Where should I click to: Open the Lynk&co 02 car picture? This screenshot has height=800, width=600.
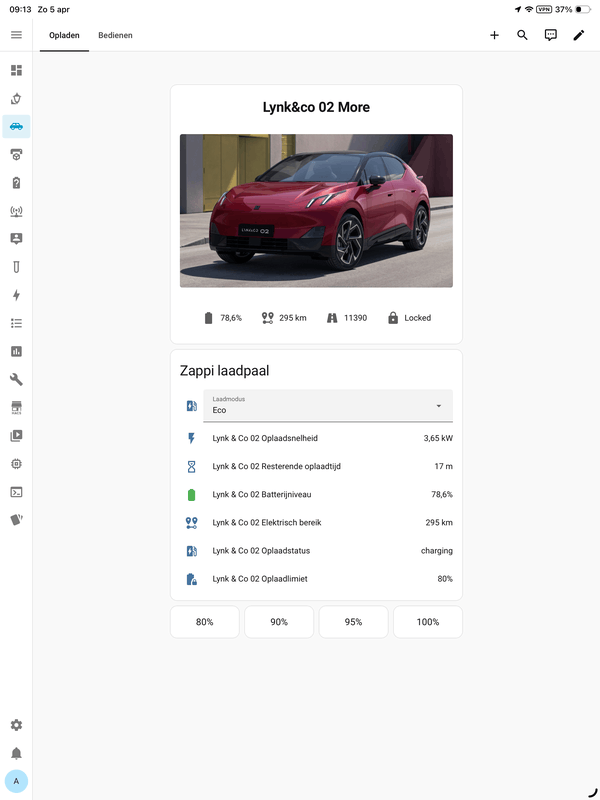coord(316,211)
